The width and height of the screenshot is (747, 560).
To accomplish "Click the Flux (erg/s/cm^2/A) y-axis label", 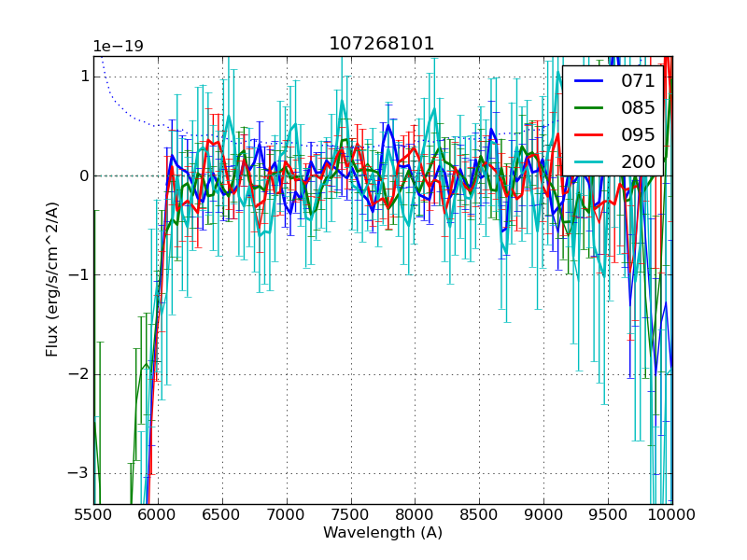I will click(52, 279).
